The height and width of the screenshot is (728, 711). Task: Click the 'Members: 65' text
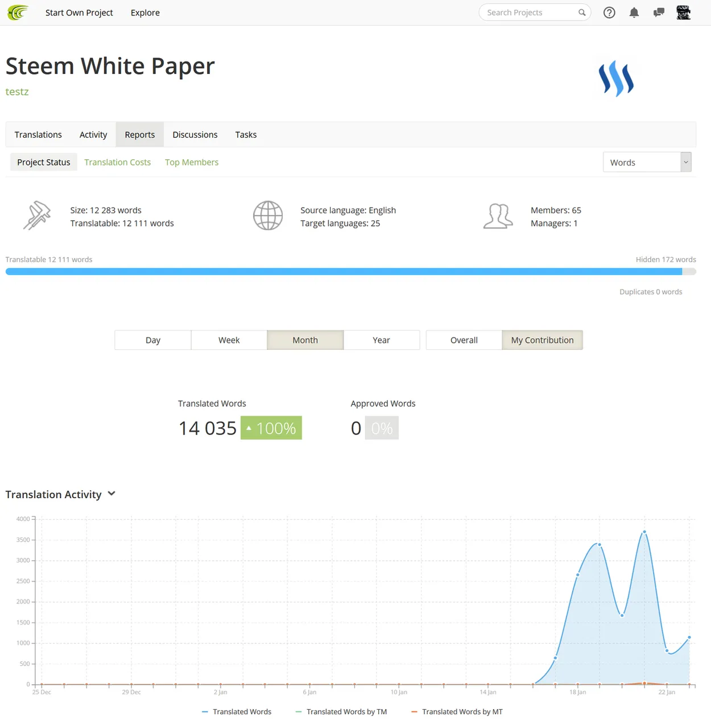tap(556, 210)
